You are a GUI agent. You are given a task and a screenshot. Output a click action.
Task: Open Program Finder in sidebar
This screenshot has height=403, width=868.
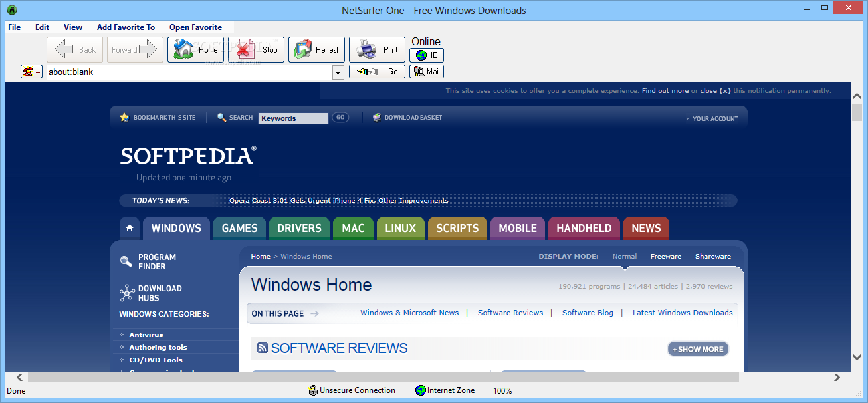[x=148, y=262]
